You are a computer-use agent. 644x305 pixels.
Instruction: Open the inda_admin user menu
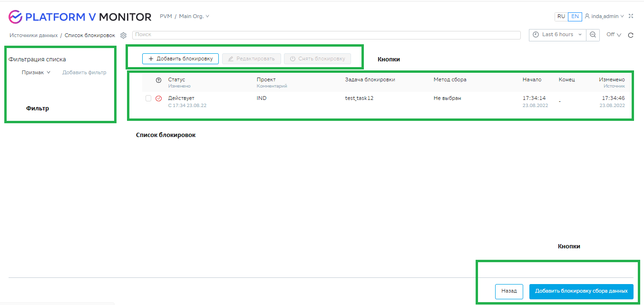pos(604,16)
